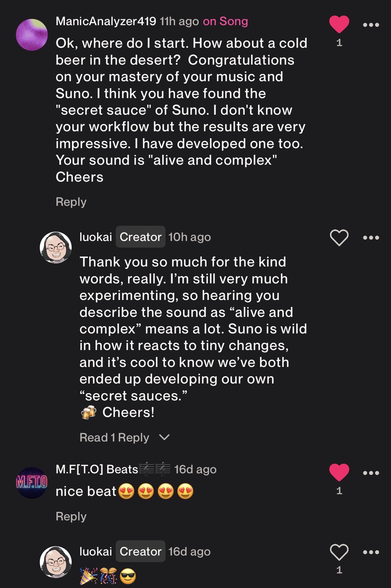Image resolution: width=391 pixels, height=588 pixels.
Task: Open luokai's avatar beside the 16d ago reply
Action: (x=56, y=562)
